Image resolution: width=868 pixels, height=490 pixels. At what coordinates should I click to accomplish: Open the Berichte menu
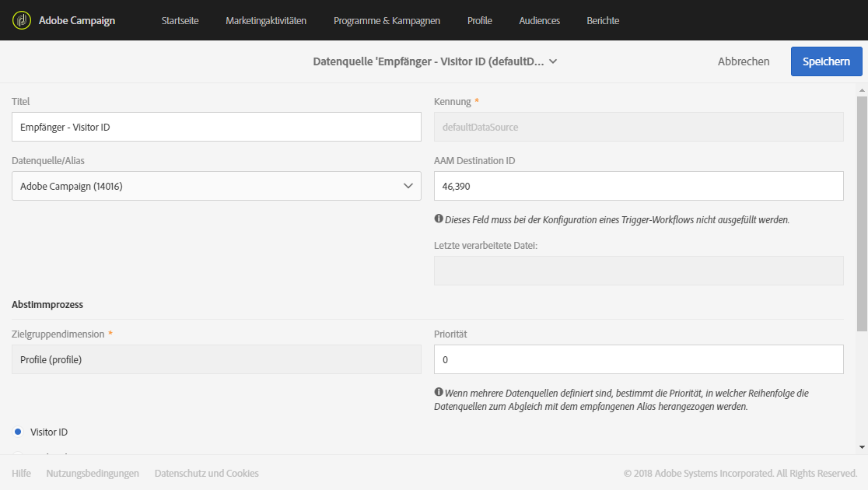(603, 20)
